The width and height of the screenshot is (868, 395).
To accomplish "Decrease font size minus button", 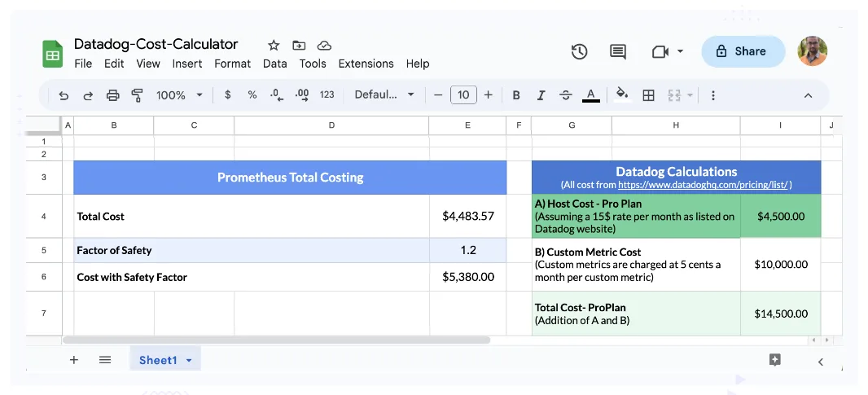I will [x=438, y=95].
